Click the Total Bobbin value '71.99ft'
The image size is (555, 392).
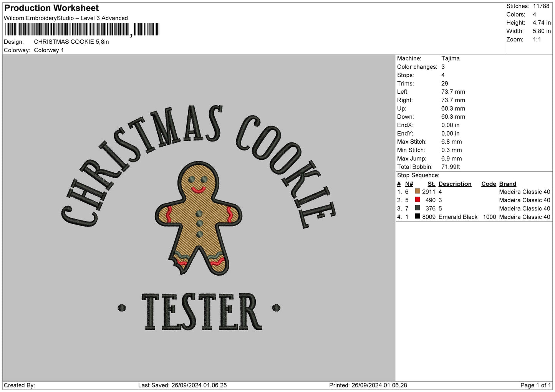tap(451, 167)
